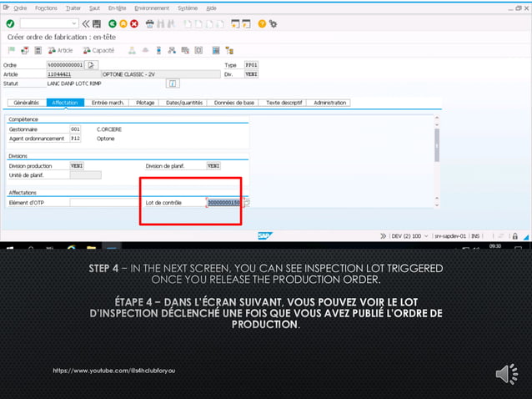
Task: Open the En-tête menu
Action: coord(117,8)
